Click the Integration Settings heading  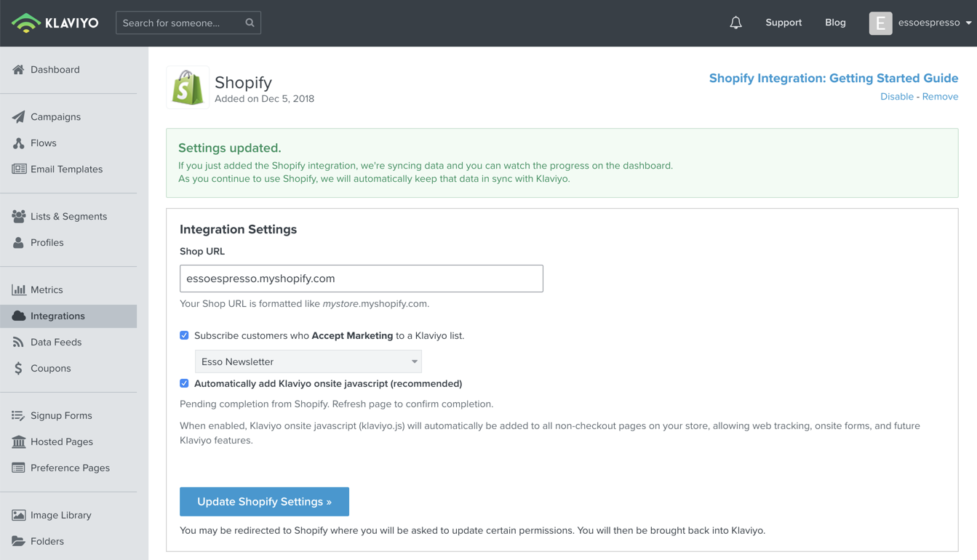point(239,230)
